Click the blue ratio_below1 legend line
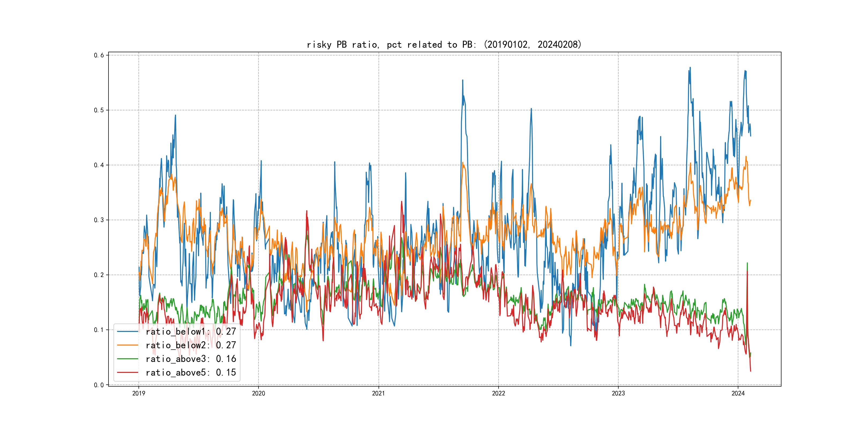 pyautogui.click(x=127, y=332)
